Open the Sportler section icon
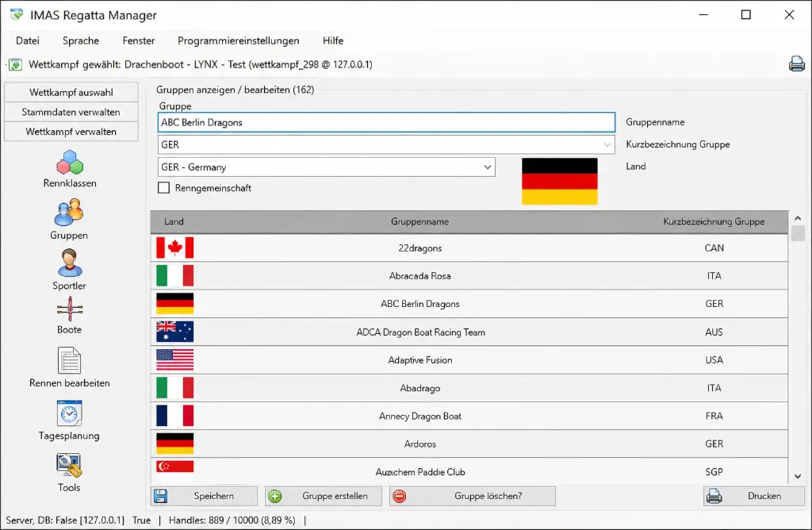 [70, 263]
